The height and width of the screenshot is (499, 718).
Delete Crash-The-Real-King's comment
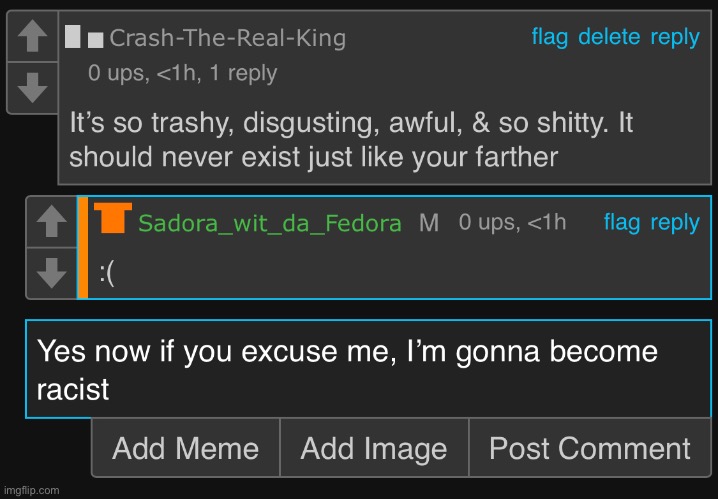click(609, 37)
